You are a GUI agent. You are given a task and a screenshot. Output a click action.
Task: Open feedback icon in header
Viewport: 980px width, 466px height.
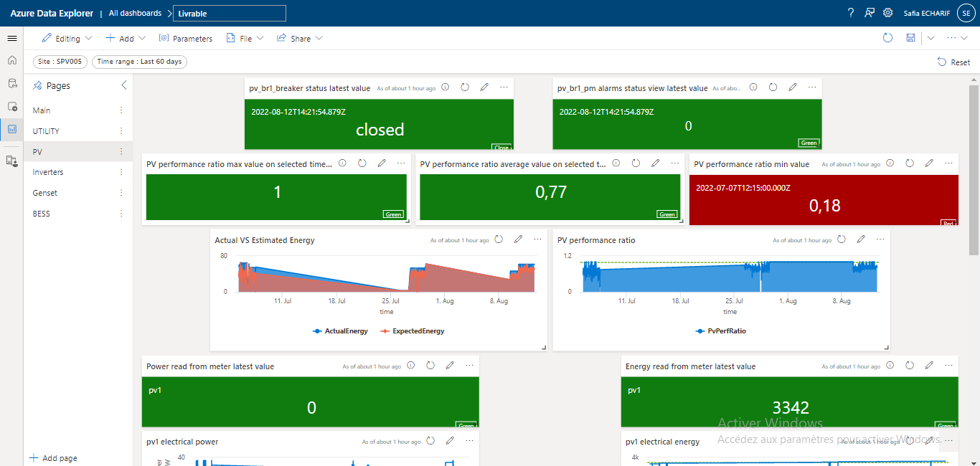click(870, 13)
